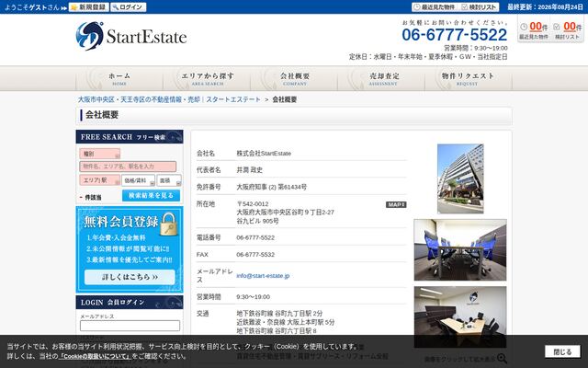Go to ホーム HOME navigation tab
588x368 pixels.
(x=119, y=78)
